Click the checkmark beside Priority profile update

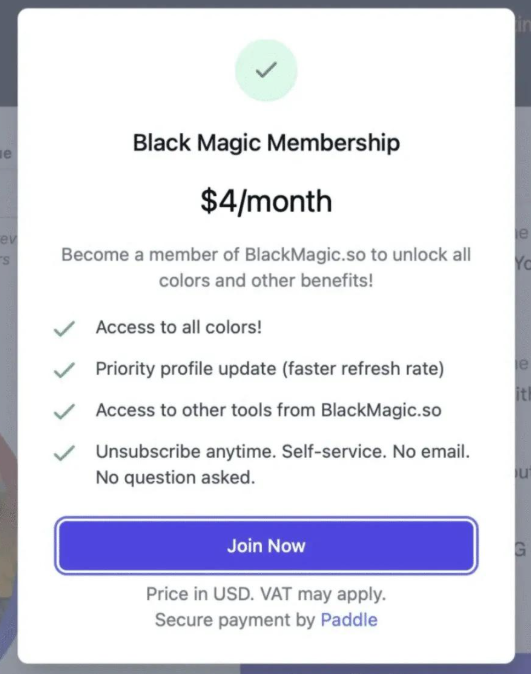(64, 370)
